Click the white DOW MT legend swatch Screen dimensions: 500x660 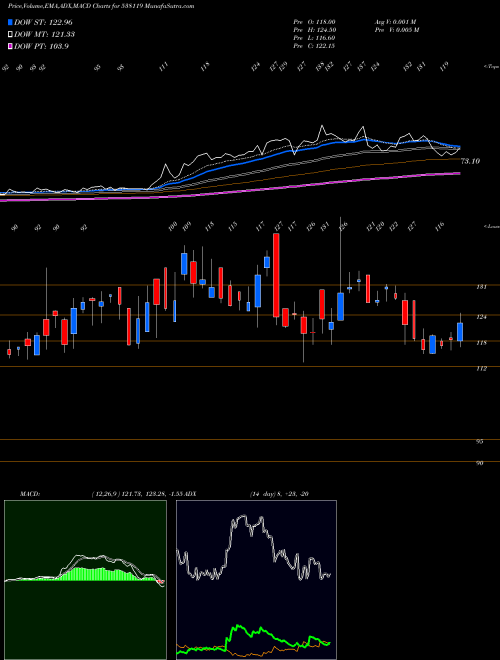[x=11, y=35]
